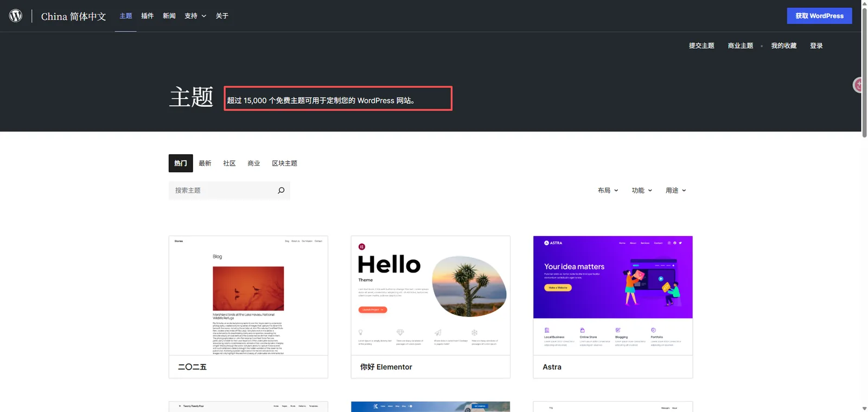Click the 你好 Elementor theme title
Screen dimensions: 868x412
[386, 367]
